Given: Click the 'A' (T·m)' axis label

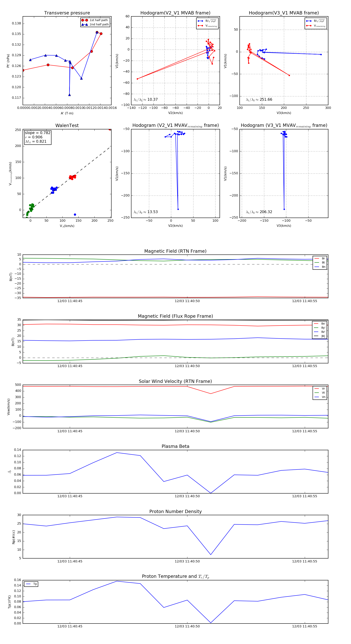Looking at the screenshot, I should [x=67, y=113].
